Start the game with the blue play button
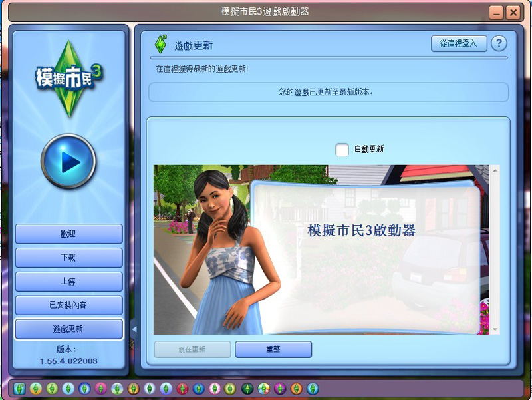This screenshot has height=400, width=532. tap(68, 161)
